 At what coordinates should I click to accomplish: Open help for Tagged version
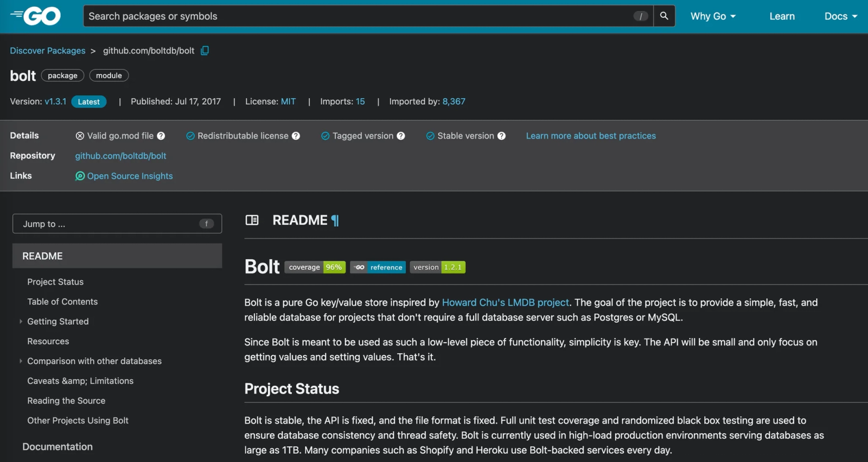click(401, 136)
